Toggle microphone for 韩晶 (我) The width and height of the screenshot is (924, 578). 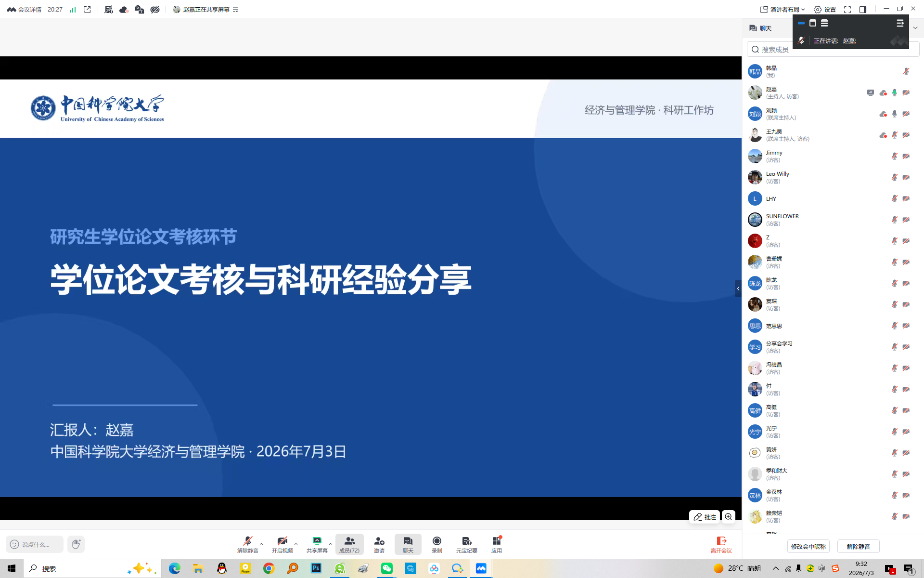pos(906,72)
